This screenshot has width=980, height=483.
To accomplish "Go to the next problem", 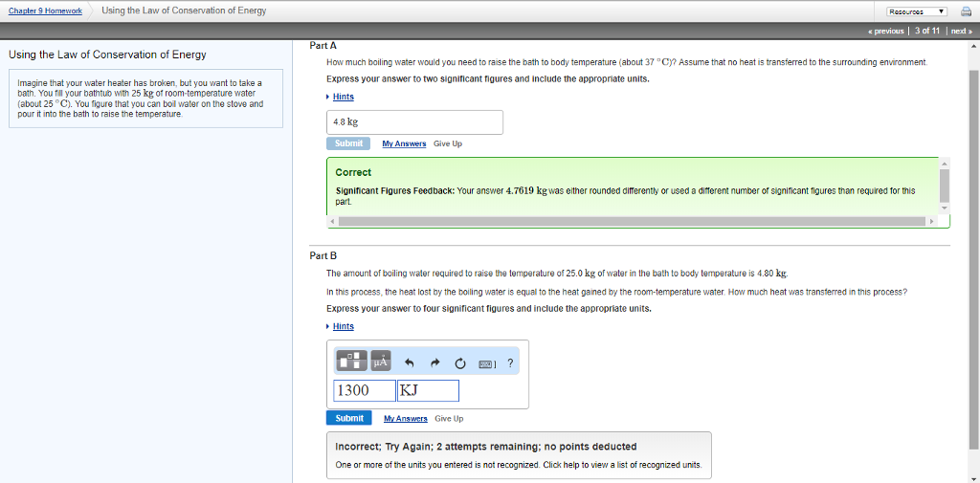I will click(x=960, y=32).
